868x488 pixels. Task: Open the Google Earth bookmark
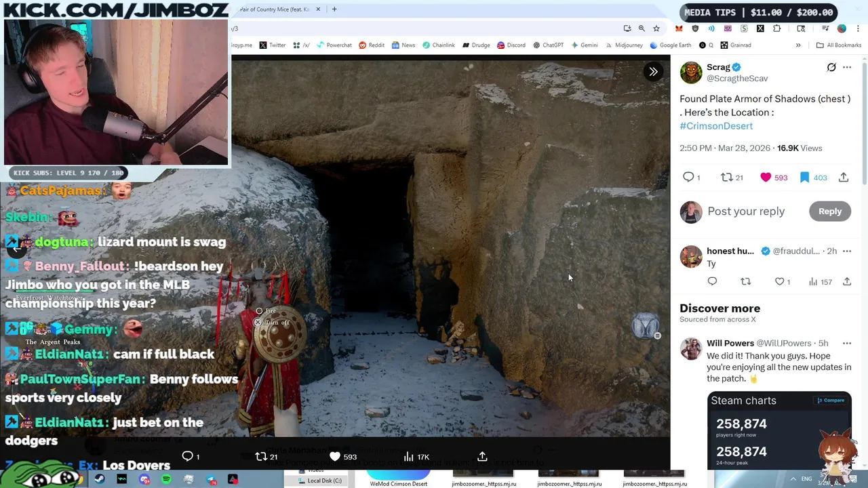(x=670, y=45)
